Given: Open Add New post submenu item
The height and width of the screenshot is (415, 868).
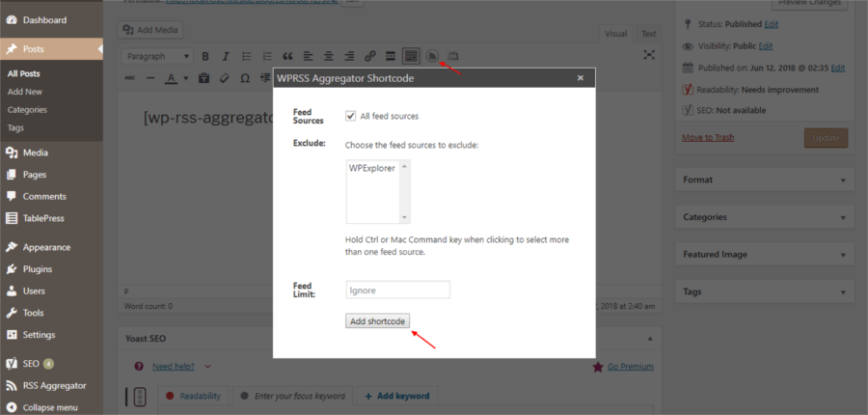Looking at the screenshot, I should click(x=25, y=92).
